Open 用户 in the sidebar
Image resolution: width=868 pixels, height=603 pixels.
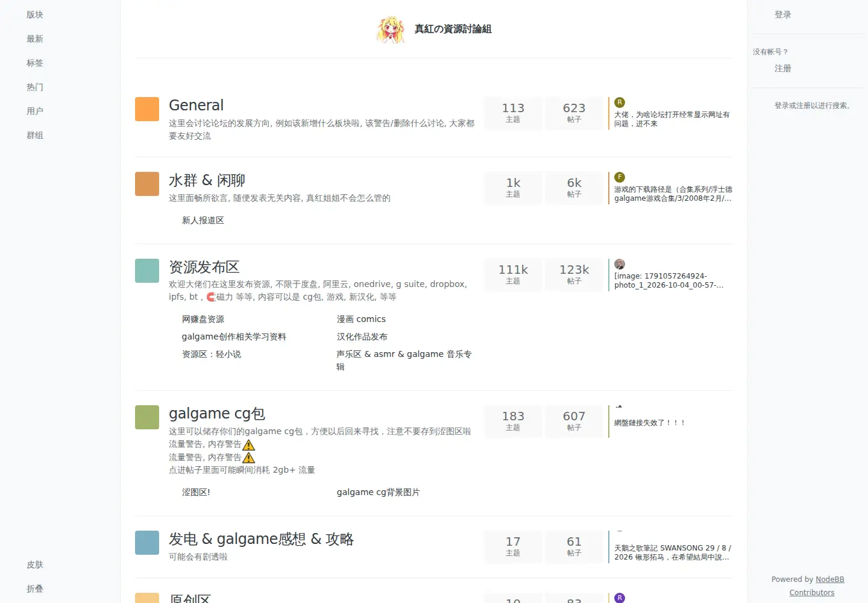tap(35, 111)
